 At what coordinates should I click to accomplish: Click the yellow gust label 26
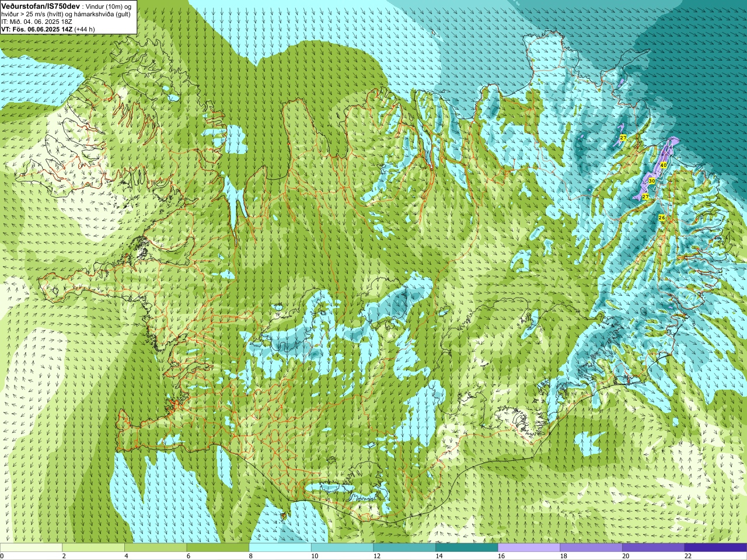click(x=662, y=218)
